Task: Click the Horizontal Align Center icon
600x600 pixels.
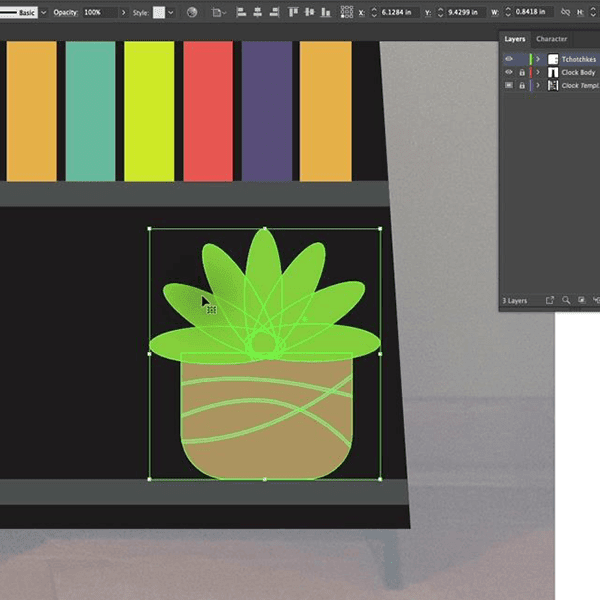Action: (x=258, y=12)
